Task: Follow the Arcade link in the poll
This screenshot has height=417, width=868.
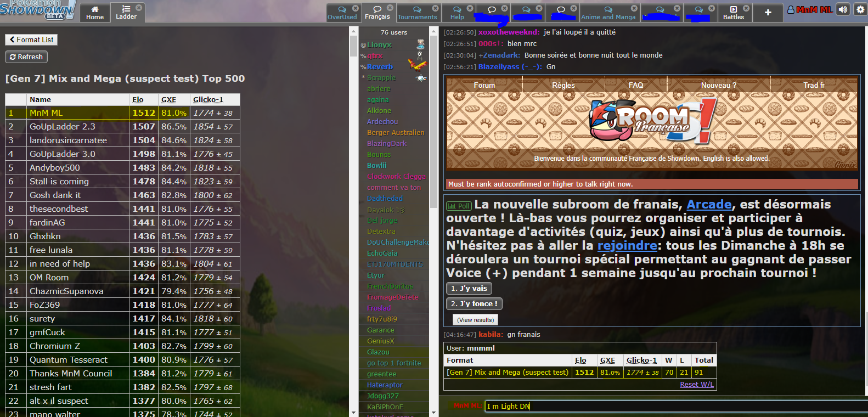Action: [x=709, y=204]
